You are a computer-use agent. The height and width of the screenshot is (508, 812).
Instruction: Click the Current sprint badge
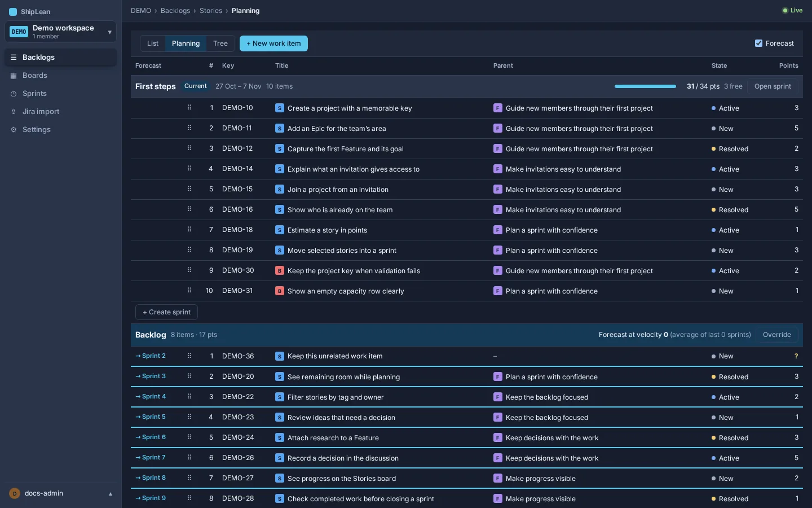click(196, 86)
